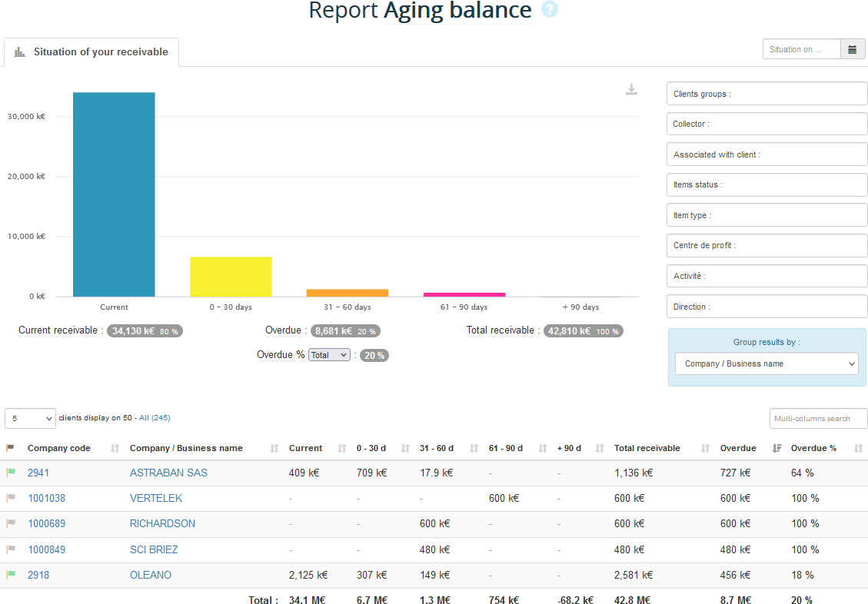Download the chart using the export icon
Image resolution: width=868 pixels, height=604 pixels.
pyautogui.click(x=631, y=89)
